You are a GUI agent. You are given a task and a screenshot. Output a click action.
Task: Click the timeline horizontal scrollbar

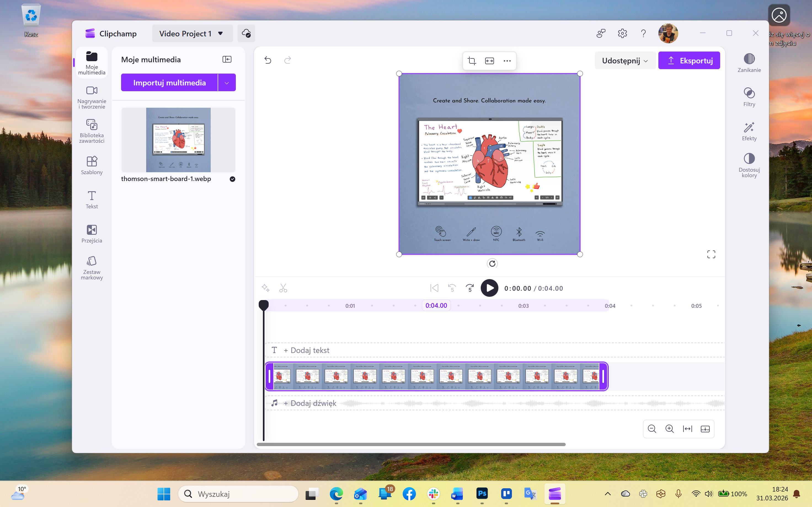[x=411, y=444]
